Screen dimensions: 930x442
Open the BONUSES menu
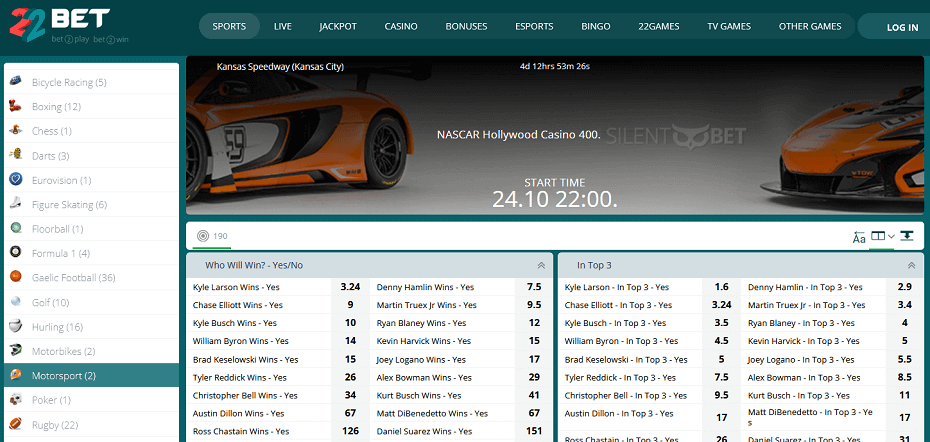tap(466, 26)
